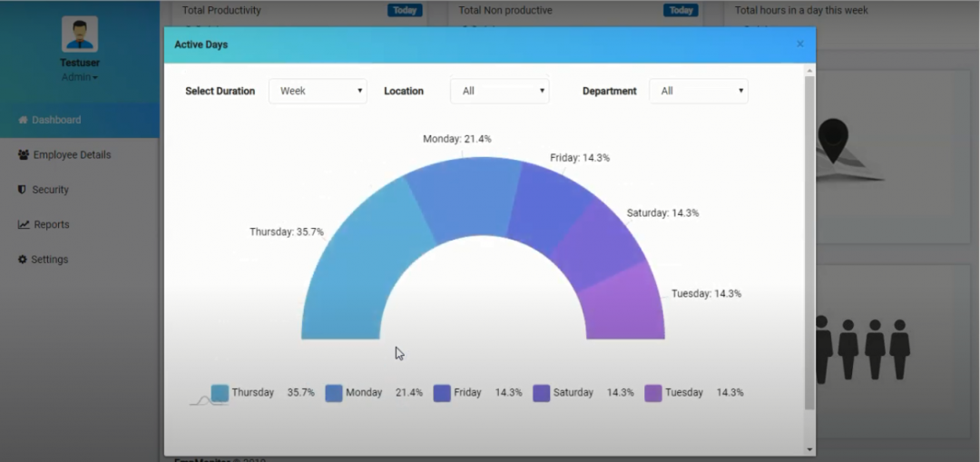980x462 pixels.
Task: Click the Settings gear icon
Action: click(x=23, y=260)
